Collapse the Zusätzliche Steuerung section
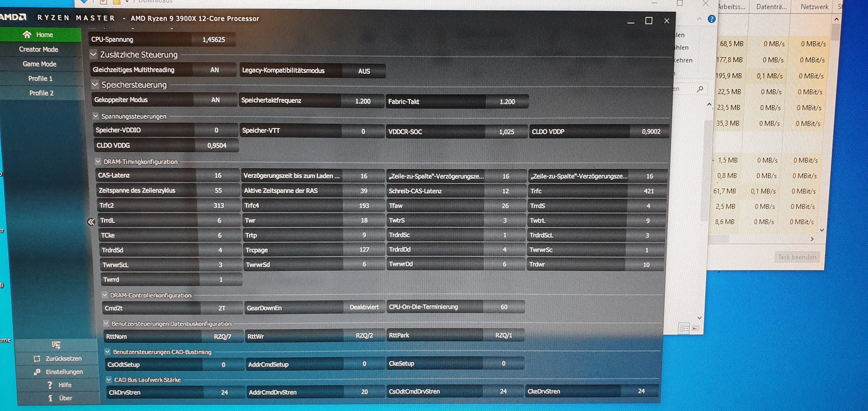868x411 pixels. click(x=93, y=54)
